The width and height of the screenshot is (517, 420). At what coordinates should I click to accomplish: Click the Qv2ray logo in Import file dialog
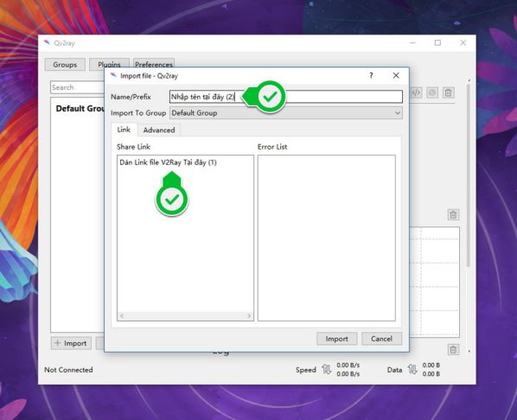[x=113, y=75]
